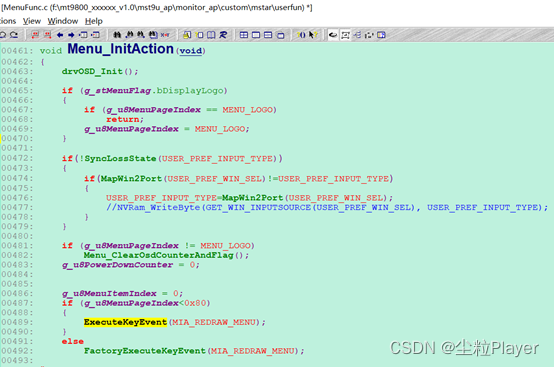Image resolution: width=554 pixels, height=367 pixels.
Task: Click the single-pane window layout icon
Action: pos(256,35)
